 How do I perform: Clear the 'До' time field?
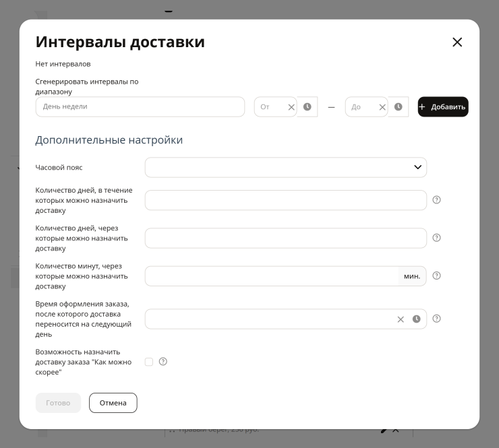[x=382, y=107]
